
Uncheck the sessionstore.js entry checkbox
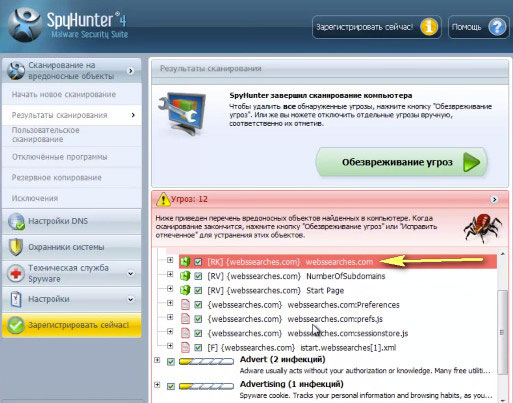coord(198,333)
